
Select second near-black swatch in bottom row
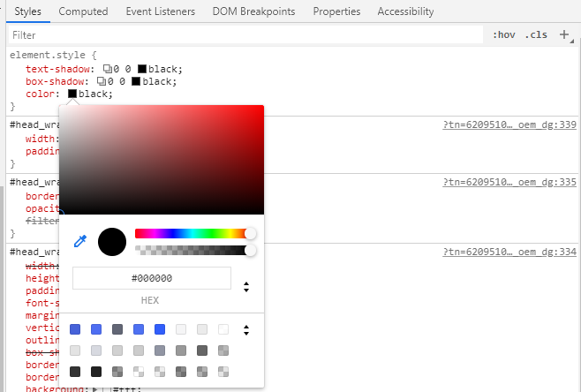tap(96, 372)
